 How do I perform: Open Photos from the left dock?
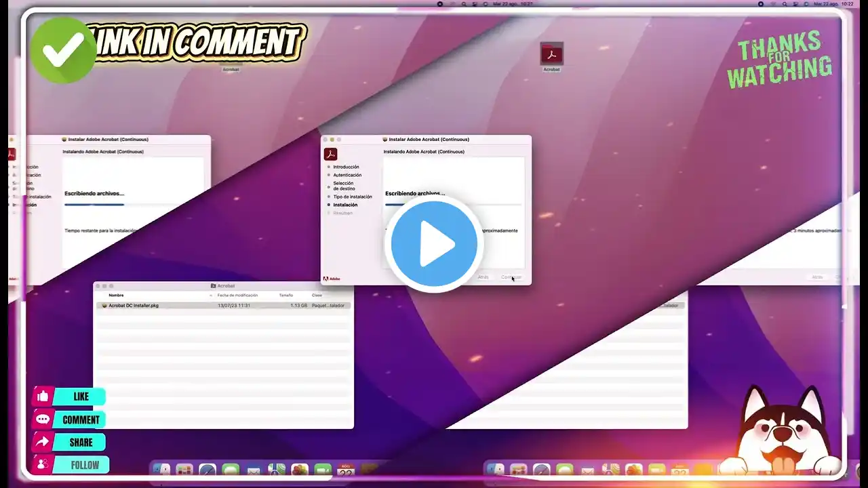coord(300,470)
